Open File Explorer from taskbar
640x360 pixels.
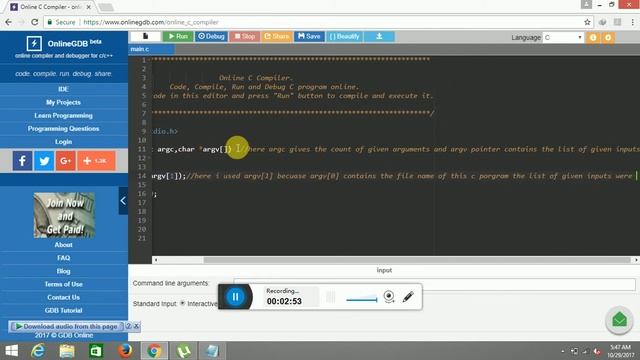67,351
